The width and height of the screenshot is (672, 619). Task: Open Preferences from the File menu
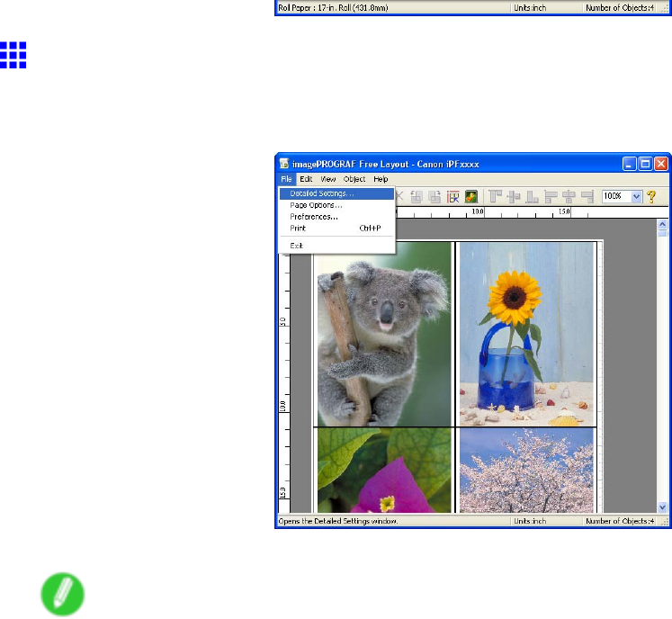313,217
